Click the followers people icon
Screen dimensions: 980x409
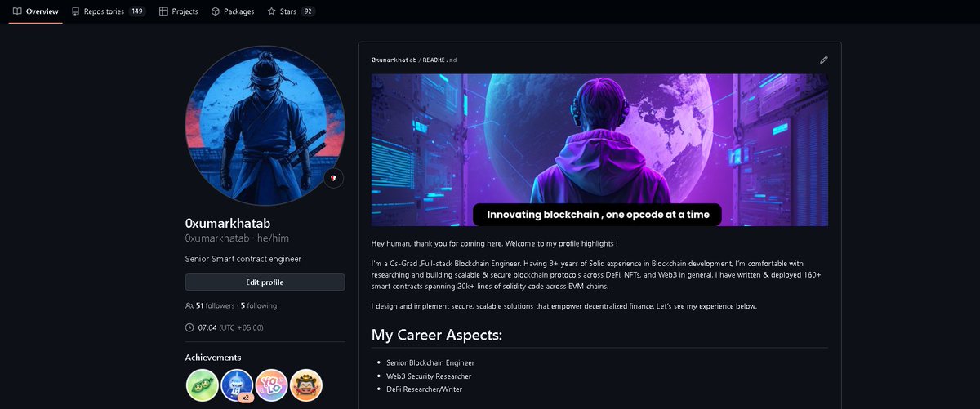(x=189, y=306)
